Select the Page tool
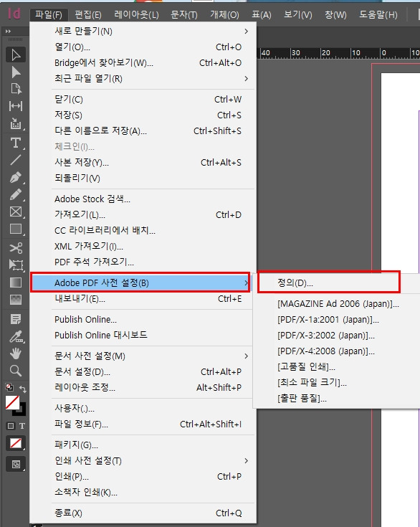The image size is (420, 527). [16, 89]
